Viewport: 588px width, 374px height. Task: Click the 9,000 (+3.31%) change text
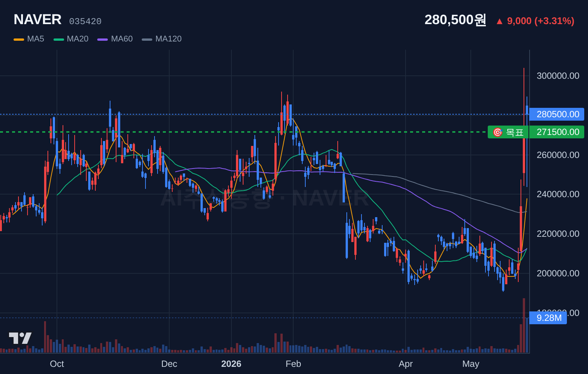[x=541, y=21]
